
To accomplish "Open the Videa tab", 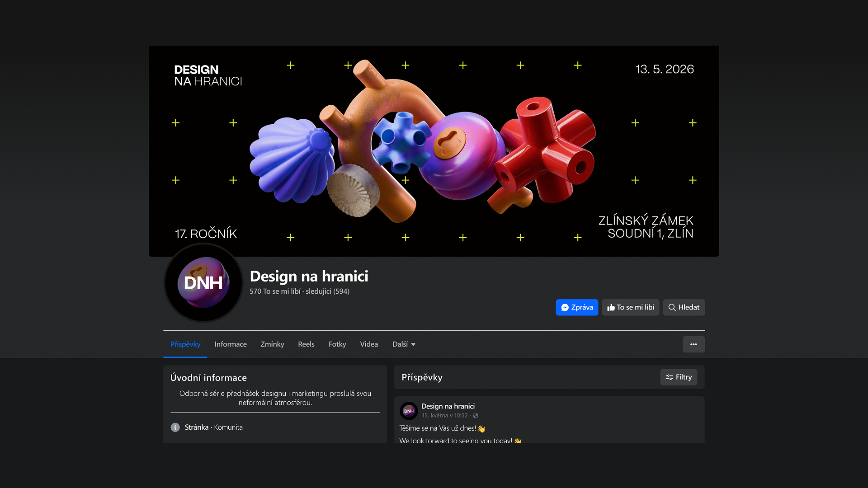I will point(369,344).
